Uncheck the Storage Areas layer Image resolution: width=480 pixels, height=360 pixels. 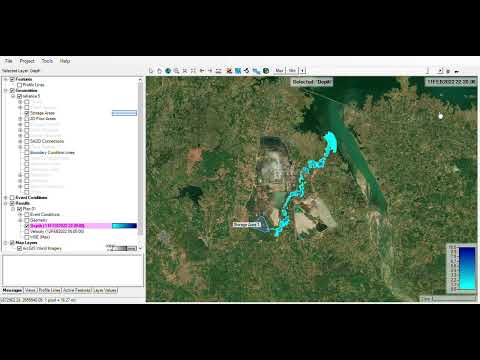(27, 113)
